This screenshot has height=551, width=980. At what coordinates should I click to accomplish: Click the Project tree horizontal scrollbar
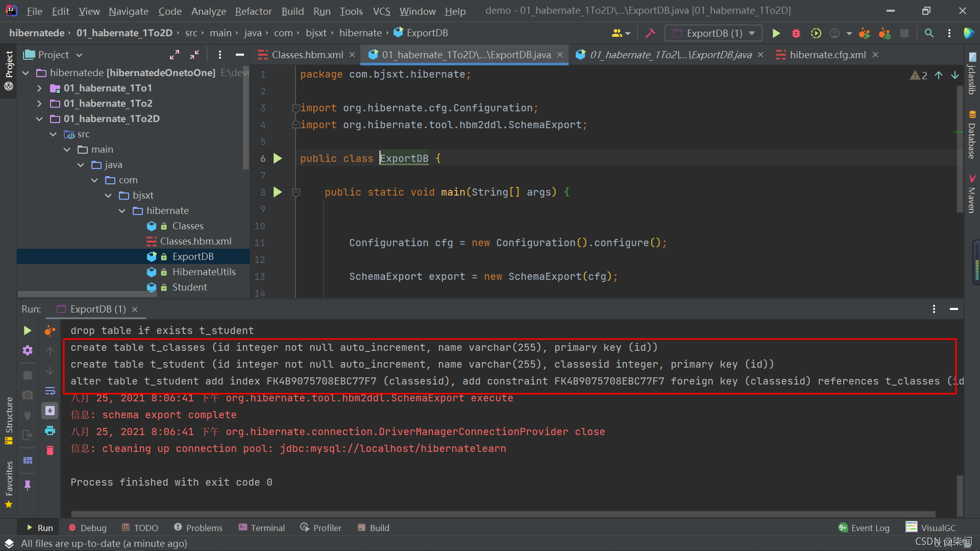click(87, 294)
